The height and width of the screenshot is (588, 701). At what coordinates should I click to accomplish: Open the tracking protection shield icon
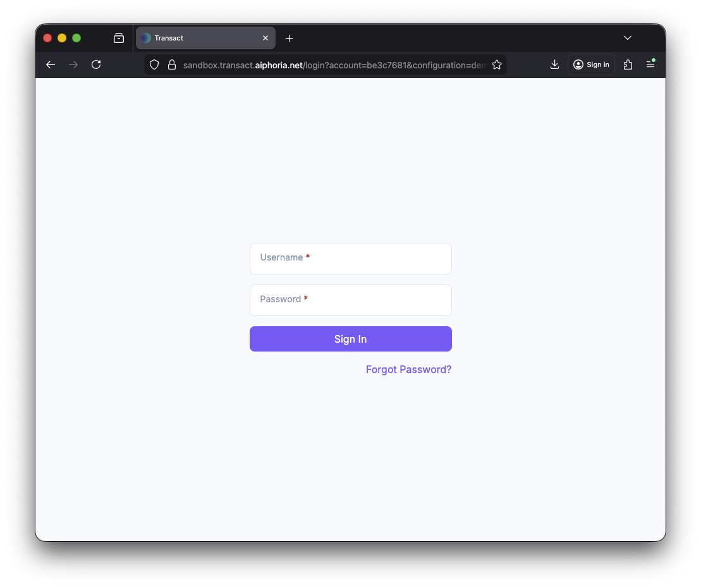[x=154, y=65]
